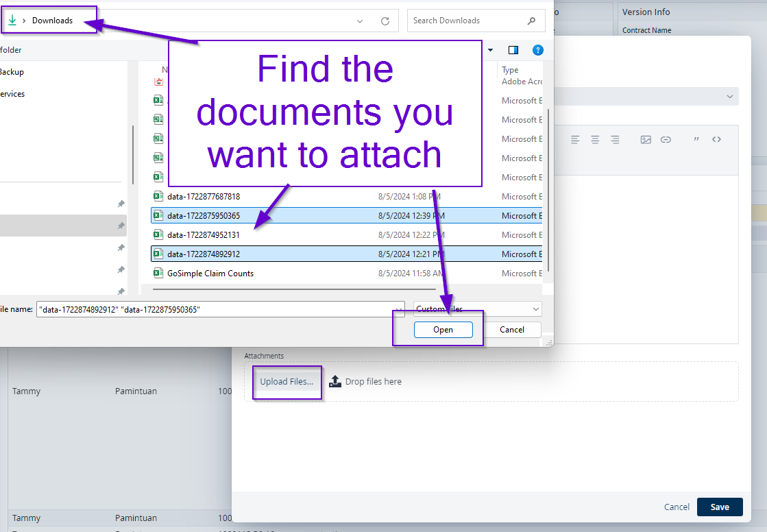Click the Open button in file dialog

pos(443,330)
